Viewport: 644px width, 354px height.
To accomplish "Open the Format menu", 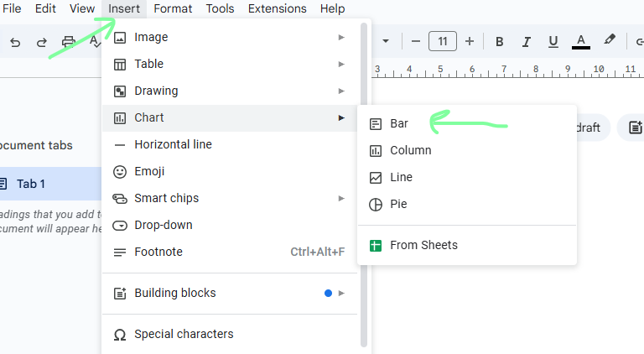I will pos(173,8).
